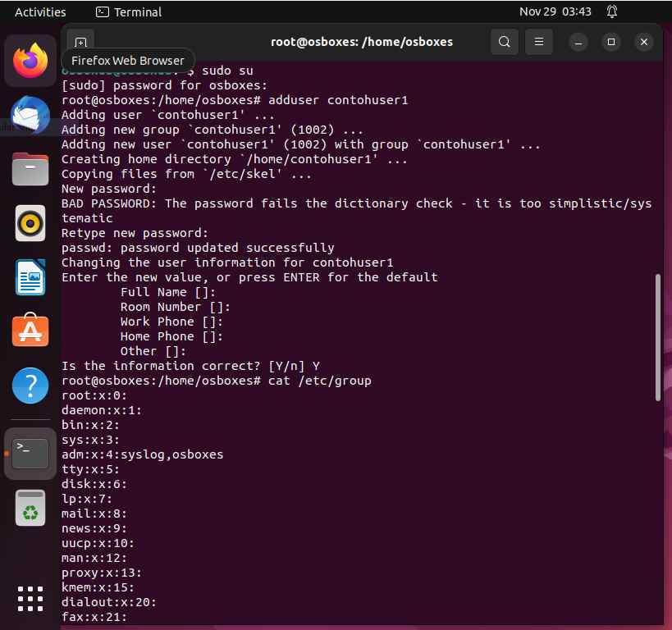Screen dimensions: 672x630
Task: Click the 'fax:x:21:' group line
Action: click(94, 617)
